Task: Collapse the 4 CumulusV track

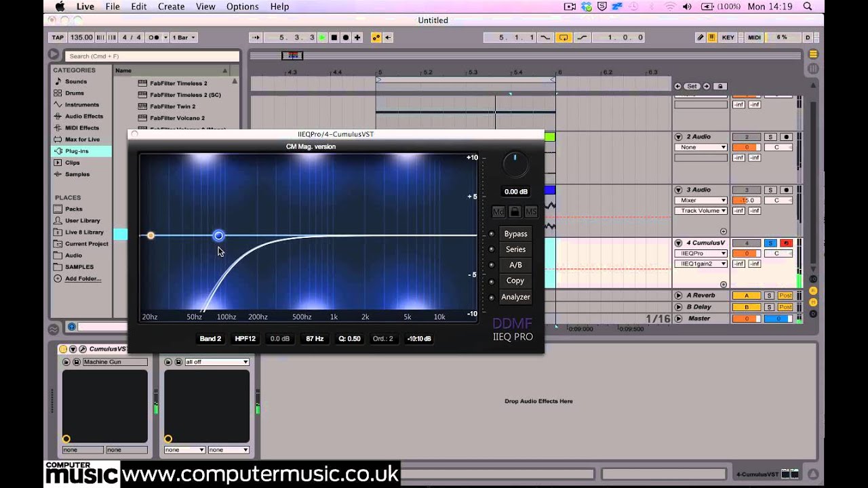Action: (x=679, y=243)
